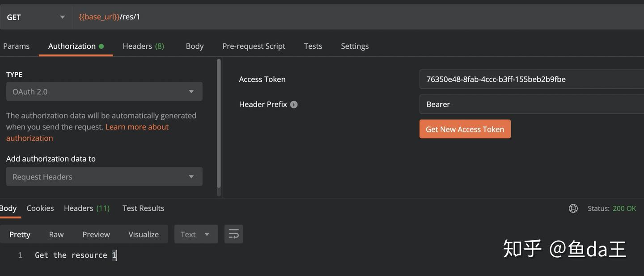Click the Header Prefix info icon
Screen dimensions: 644x276
[294, 105]
